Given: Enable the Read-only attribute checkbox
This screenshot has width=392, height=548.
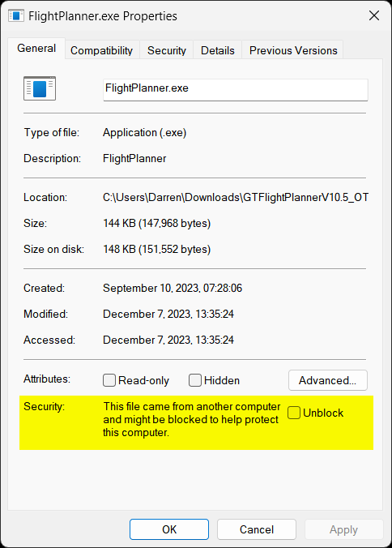Looking at the screenshot, I should pyautogui.click(x=109, y=380).
